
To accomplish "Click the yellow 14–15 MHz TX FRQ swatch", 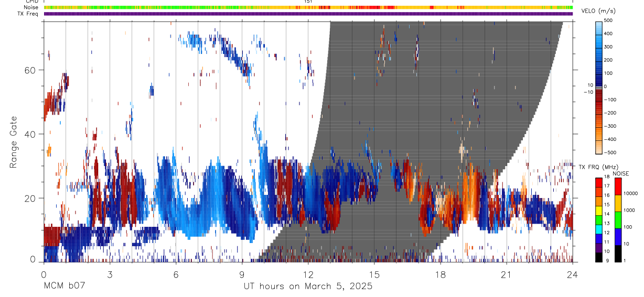I will point(599,210).
